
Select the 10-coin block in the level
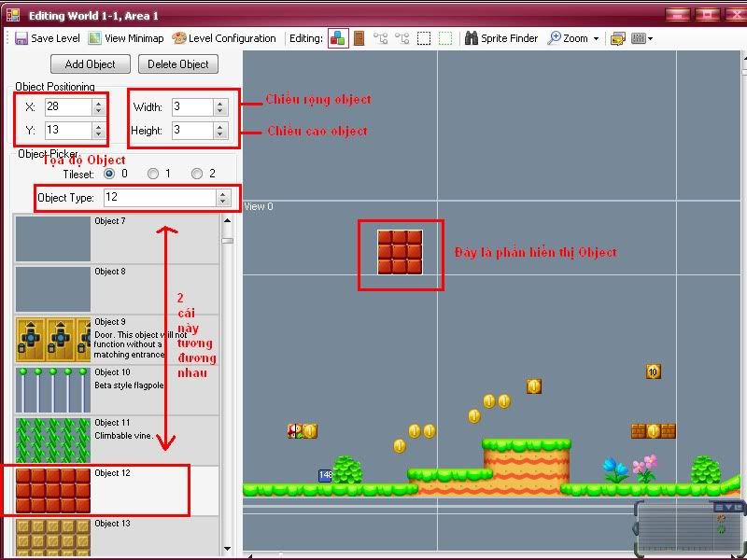(x=653, y=371)
